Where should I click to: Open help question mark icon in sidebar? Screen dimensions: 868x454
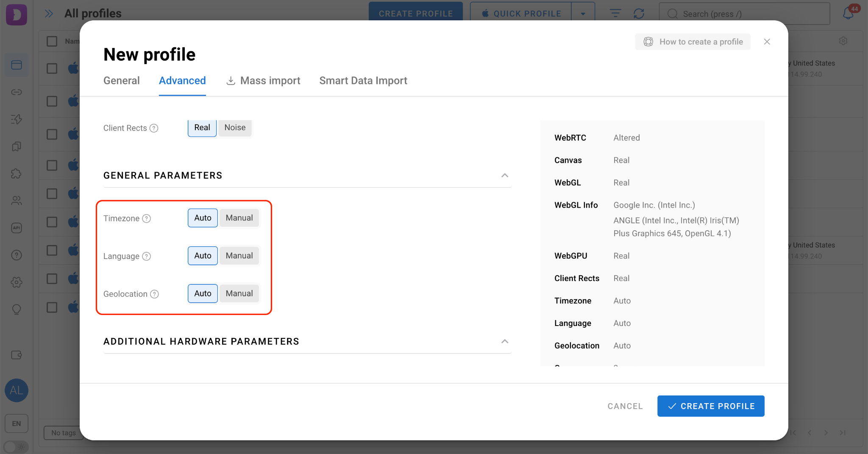click(17, 255)
